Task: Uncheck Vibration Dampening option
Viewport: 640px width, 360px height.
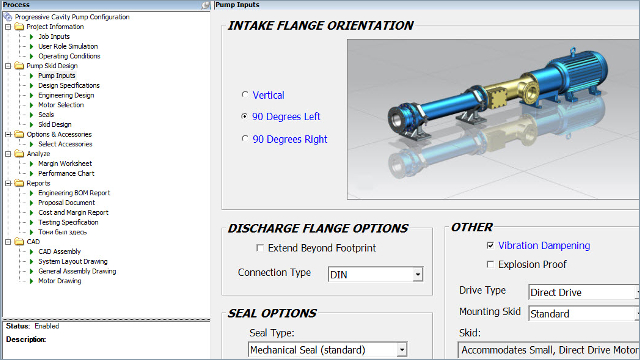Action: pyautogui.click(x=490, y=245)
